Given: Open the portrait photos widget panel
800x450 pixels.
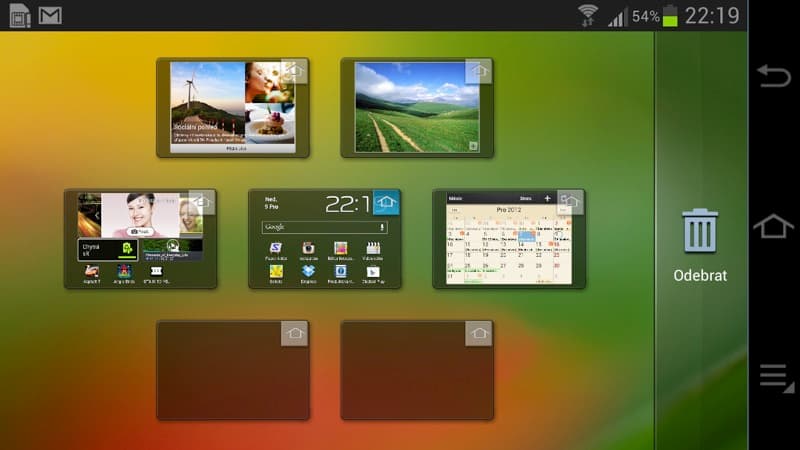Looking at the screenshot, I should point(140,239).
